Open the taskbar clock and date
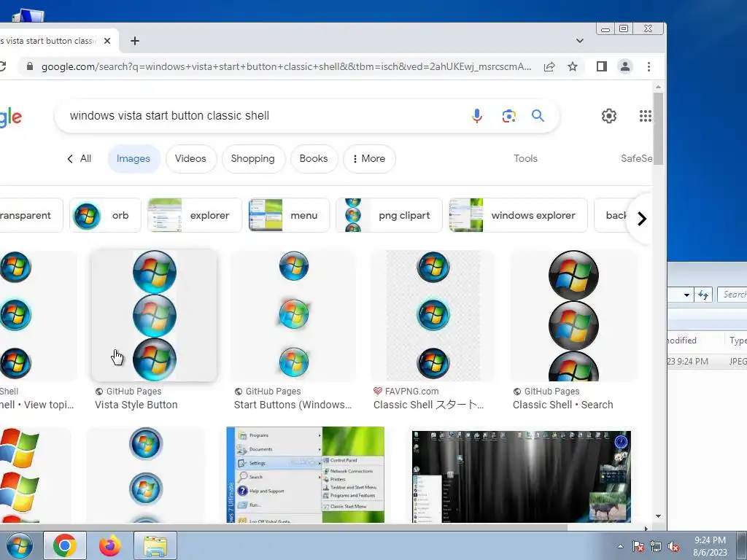Screen dimensions: 747x560 [710, 546]
